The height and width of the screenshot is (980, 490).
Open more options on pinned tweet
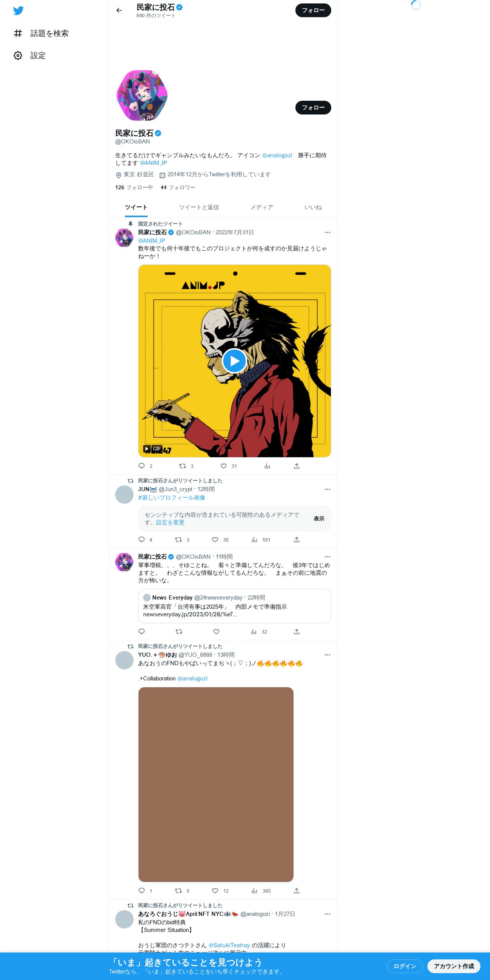coord(327,232)
